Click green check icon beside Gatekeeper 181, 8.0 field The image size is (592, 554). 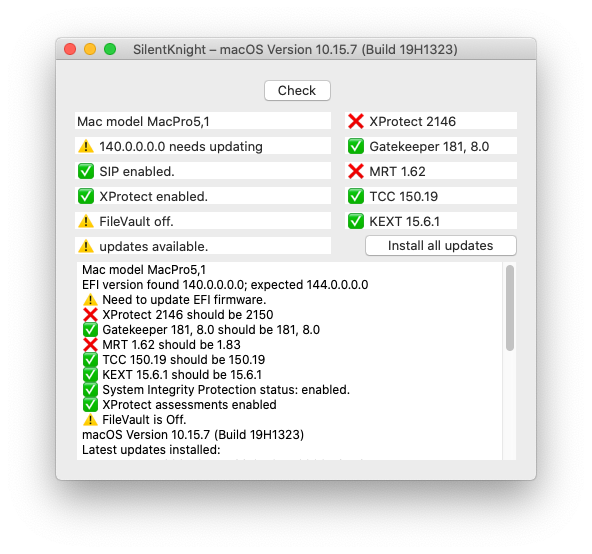(356, 146)
